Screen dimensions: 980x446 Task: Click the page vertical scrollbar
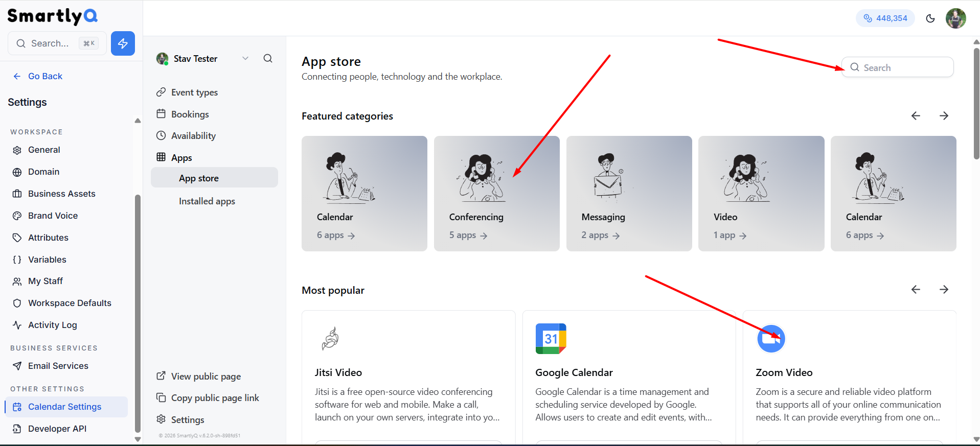point(976,104)
